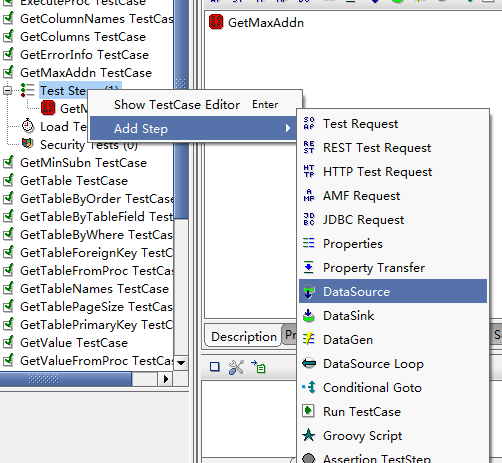Click the tree horizontal scrollbar thumb
This screenshot has height=463, width=502.
(x=66, y=379)
